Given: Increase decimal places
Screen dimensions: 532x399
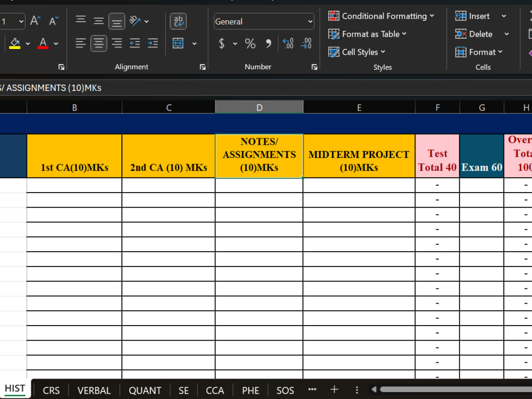Looking at the screenshot, I should 288,43.
